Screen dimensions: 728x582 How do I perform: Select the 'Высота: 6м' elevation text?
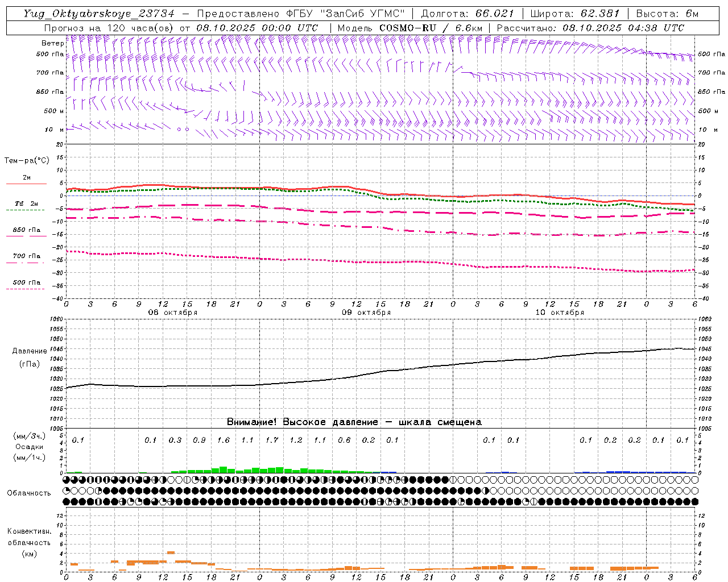667,14
